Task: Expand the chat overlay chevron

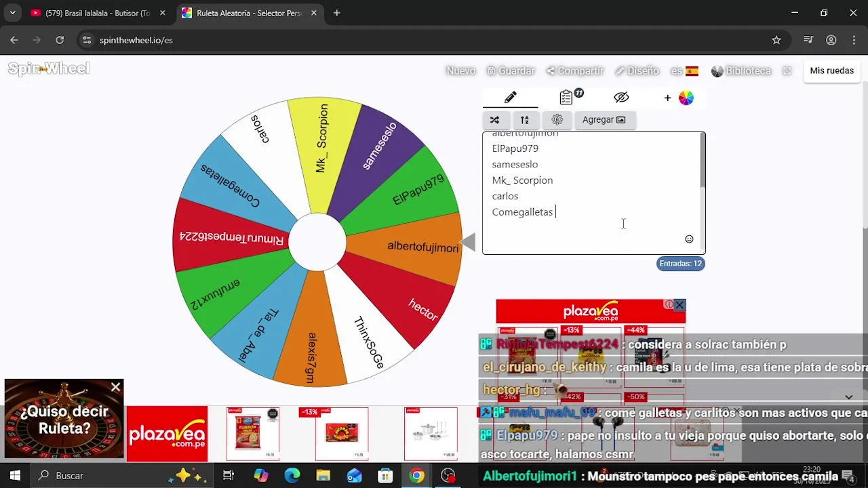Action: pyautogui.click(x=848, y=397)
